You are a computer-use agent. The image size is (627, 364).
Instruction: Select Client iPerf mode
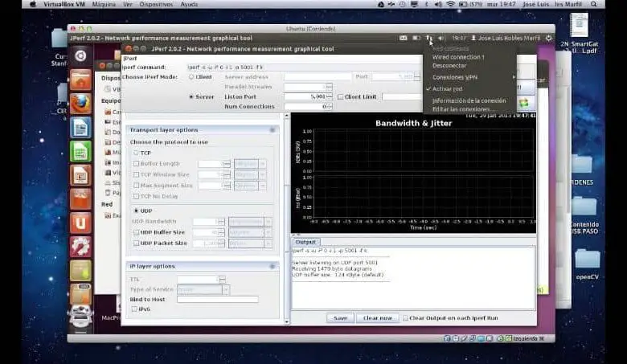point(191,76)
